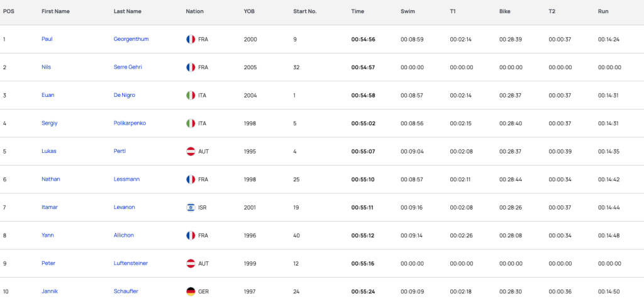This screenshot has height=304, width=644.
Task: Sort the table by Time column header
Action: click(x=357, y=11)
